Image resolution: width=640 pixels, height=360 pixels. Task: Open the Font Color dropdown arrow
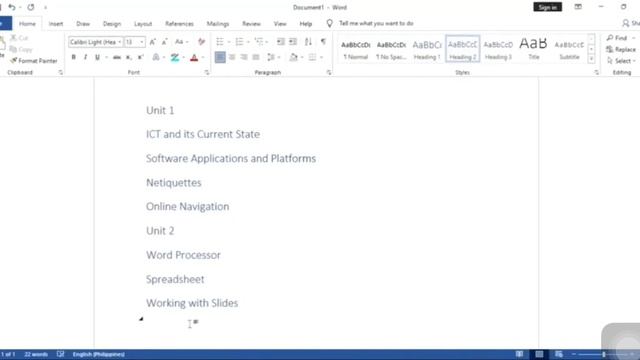[203, 58]
